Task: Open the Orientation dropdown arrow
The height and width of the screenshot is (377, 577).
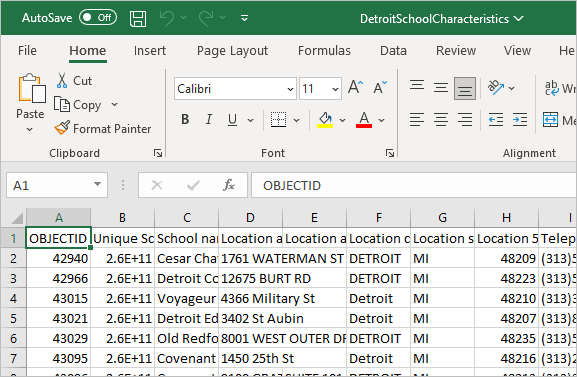Action: 511,88
